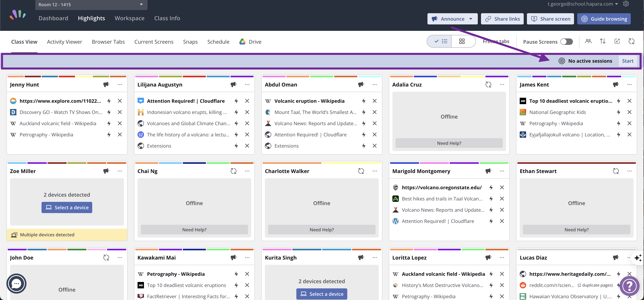The image size is (644, 300).
Task: Open the Workspace menu
Action: pyautogui.click(x=130, y=18)
